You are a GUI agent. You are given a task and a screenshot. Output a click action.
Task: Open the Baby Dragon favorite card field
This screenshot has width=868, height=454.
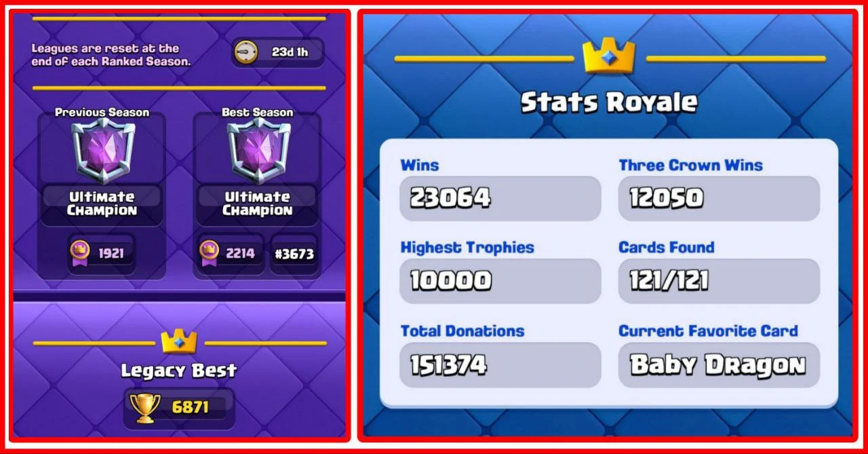pyautogui.click(x=719, y=365)
